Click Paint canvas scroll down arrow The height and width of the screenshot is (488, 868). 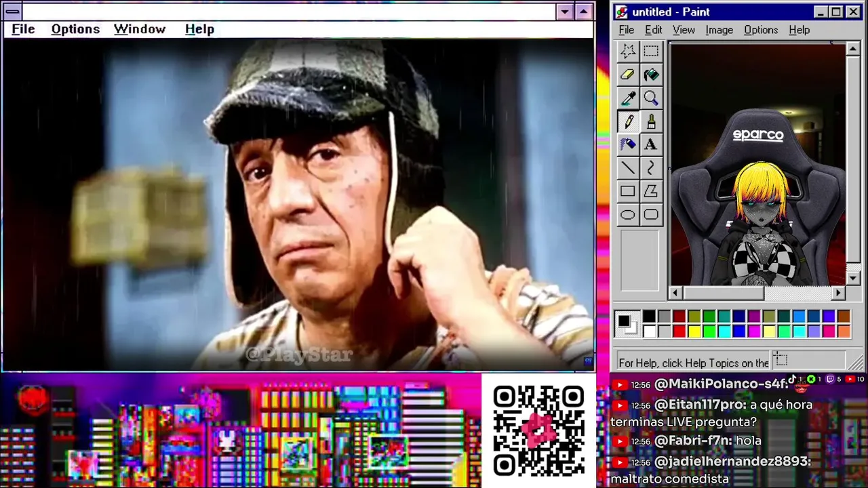(853, 278)
